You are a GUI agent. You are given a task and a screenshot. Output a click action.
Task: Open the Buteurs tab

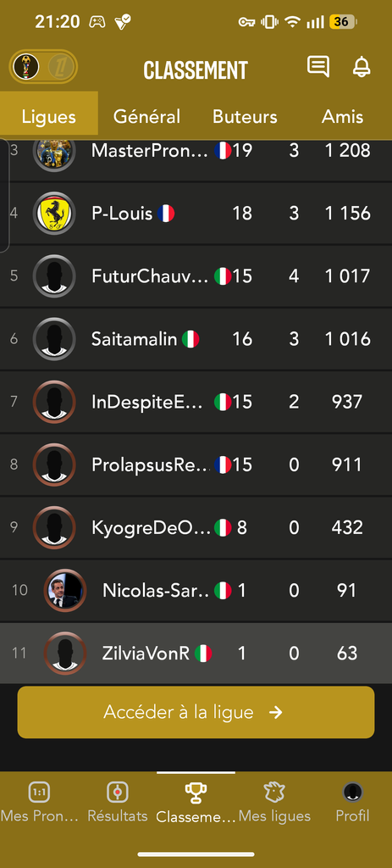(x=245, y=116)
